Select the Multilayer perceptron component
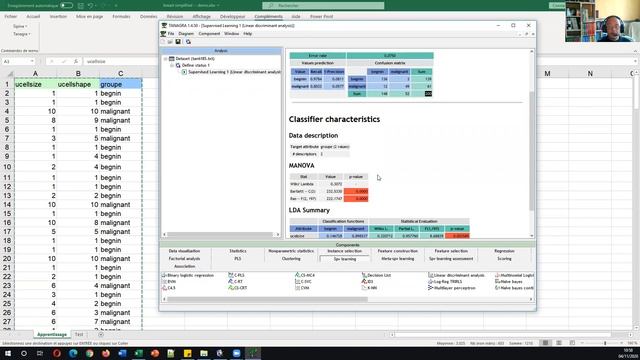Image resolution: width=640 pixels, height=360 pixels. pos(451,288)
